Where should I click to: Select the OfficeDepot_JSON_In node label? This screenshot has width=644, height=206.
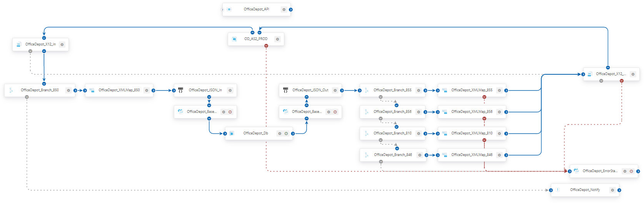205,90
